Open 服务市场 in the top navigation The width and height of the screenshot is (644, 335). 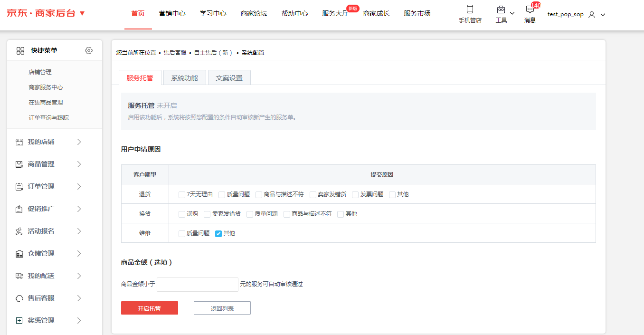pyautogui.click(x=417, y=13)
